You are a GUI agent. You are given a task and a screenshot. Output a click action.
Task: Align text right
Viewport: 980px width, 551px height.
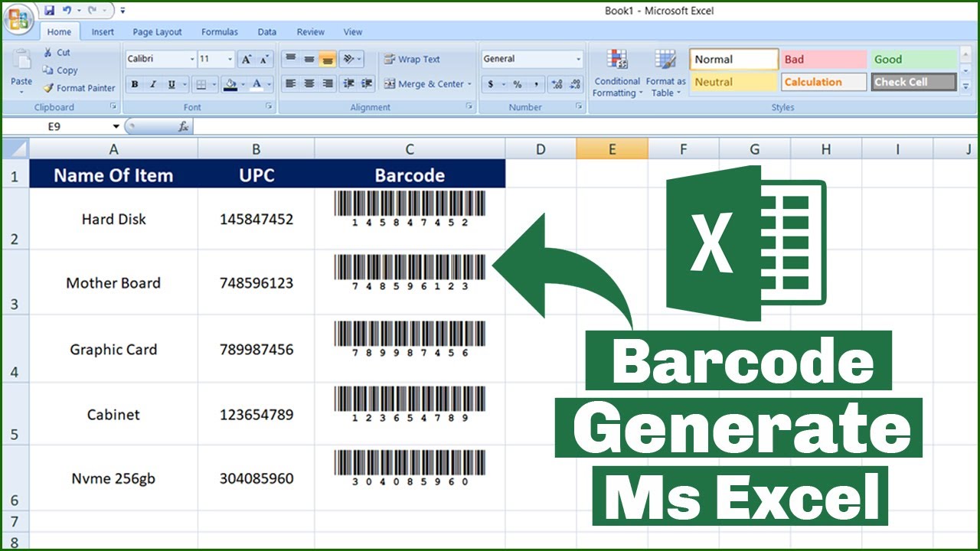point(328,84)
